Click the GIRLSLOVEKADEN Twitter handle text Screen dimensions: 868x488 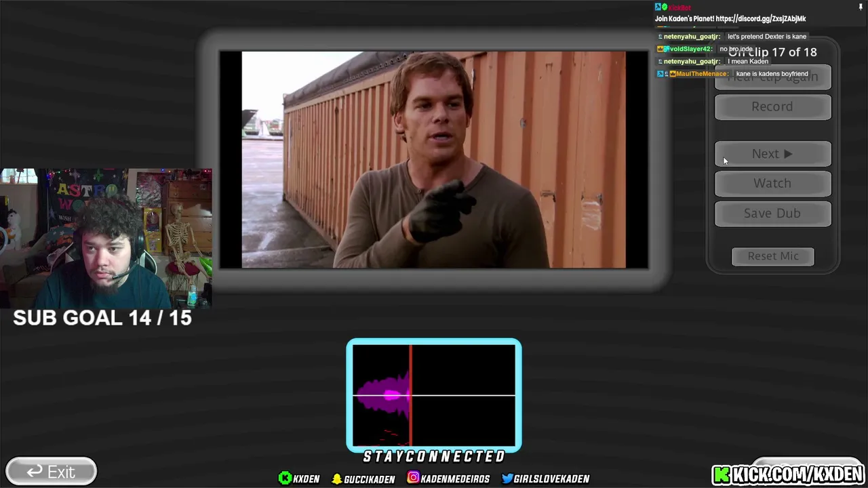[x=551, y=479]
